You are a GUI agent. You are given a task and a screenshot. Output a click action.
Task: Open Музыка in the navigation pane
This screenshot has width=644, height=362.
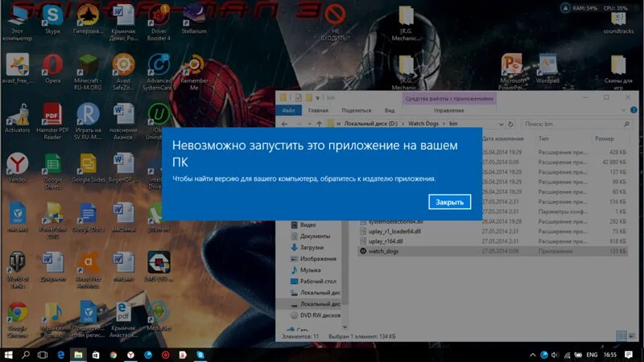coord(306,270)
